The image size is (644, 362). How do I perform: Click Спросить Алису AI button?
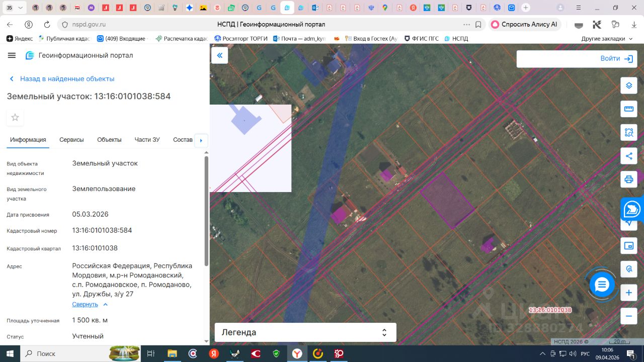click(524, 24)
